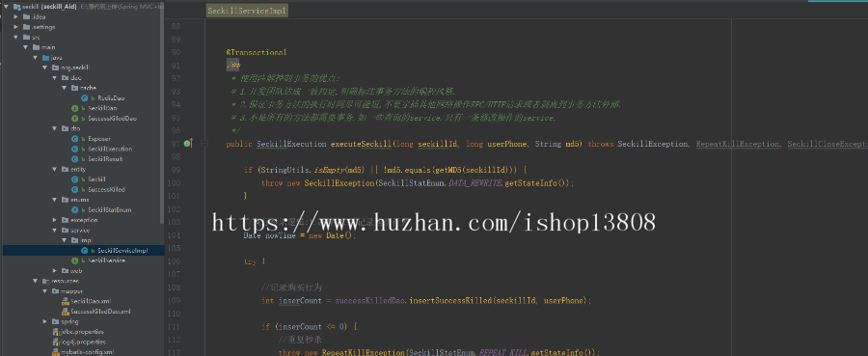The width and height of the screenshot is (868, 356).
Task: Click line number 101 in the gutter
Action: [x=174, y=196]
